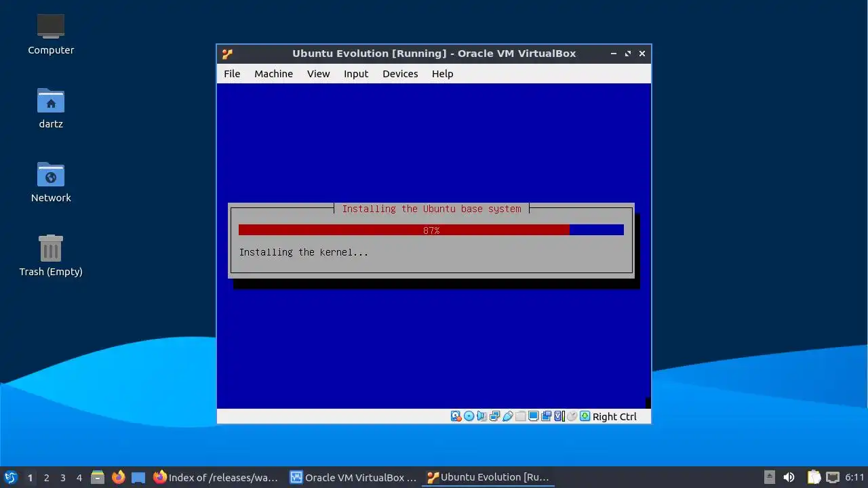Close the Ubuntu Evolution VM window
Image resolution: width=868 pixels, height=488 pixels.
[642, 54]
